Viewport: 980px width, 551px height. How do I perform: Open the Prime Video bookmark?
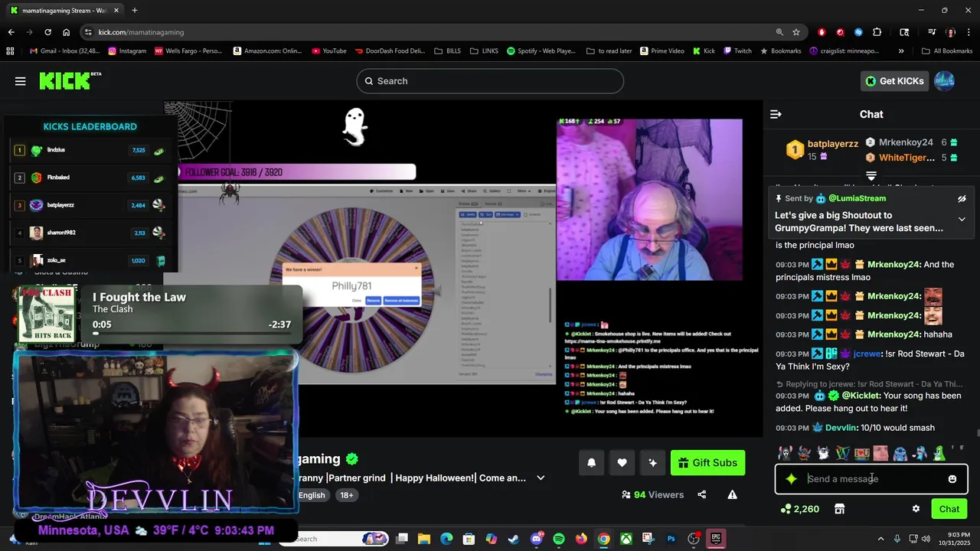click(661, 51)
